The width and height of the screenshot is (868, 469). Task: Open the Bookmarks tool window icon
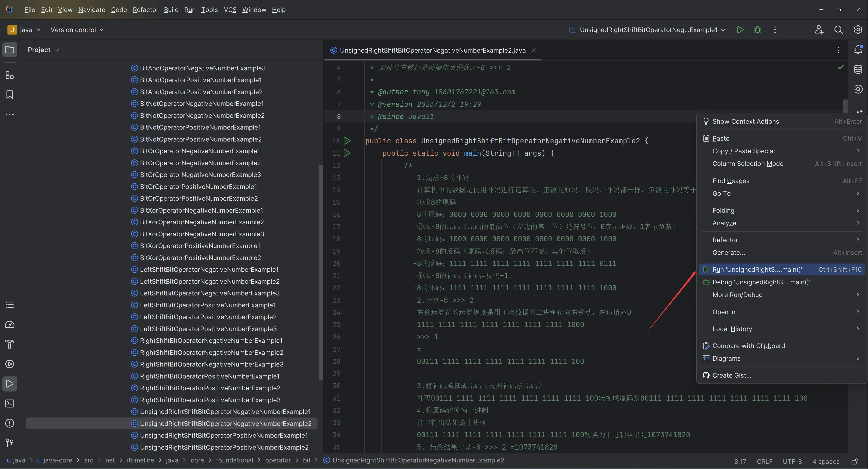tap(10, 95)
